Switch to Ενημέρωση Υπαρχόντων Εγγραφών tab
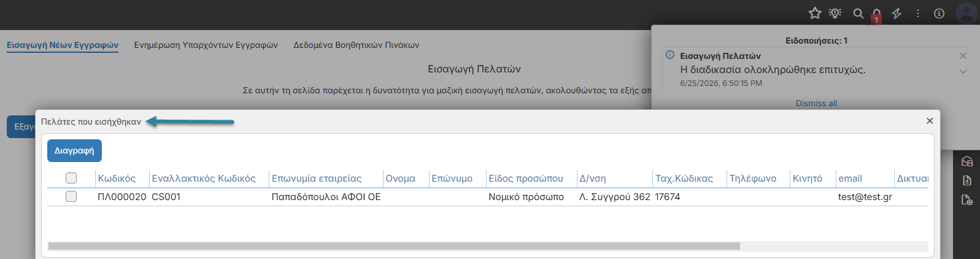Screen dimensions: 980x259 206,45
